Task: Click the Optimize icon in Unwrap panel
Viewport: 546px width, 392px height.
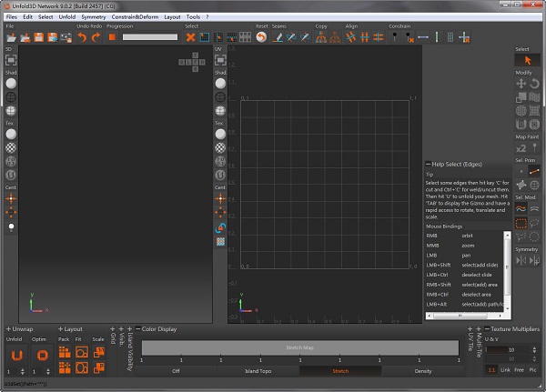Action: click(41, 354)
